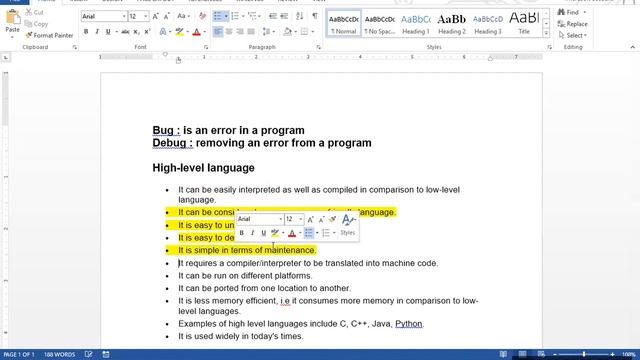Expand the Styles gallery
Screen dimensions: 640x360
click(546, 33)
